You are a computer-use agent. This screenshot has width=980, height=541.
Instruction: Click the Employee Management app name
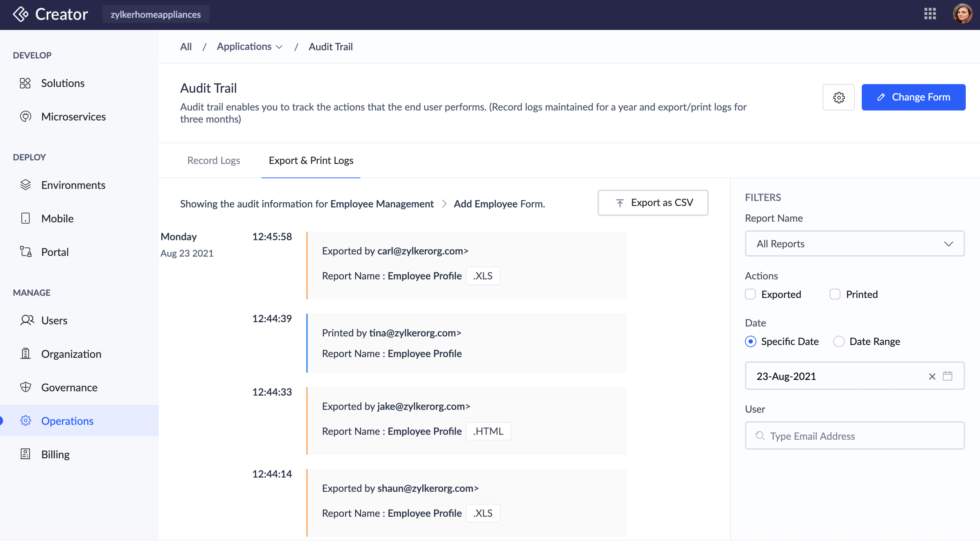tap(382, 204)
